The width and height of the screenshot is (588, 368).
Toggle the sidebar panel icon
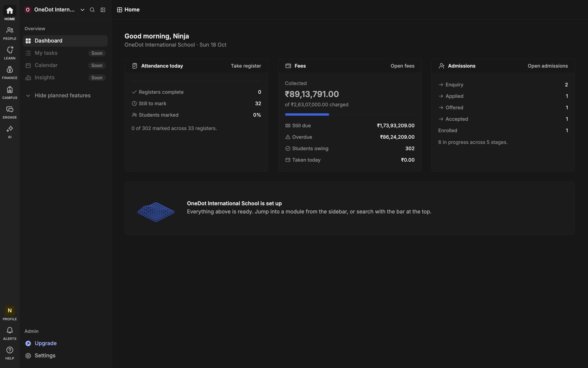click(103, 10)
